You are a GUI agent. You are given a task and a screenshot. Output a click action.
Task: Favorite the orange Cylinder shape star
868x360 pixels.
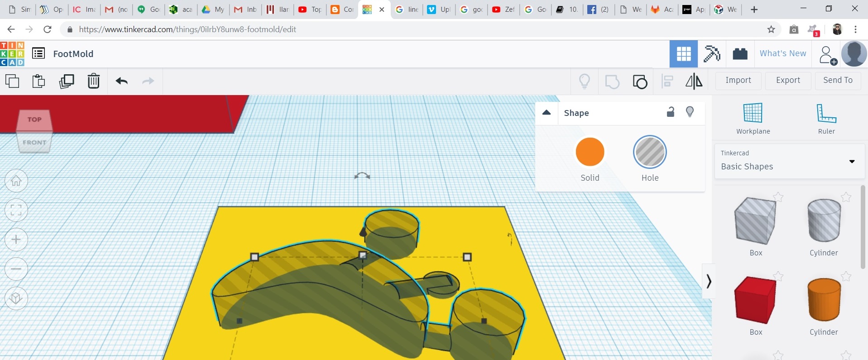pyautogui.click(x=846, y=276)
